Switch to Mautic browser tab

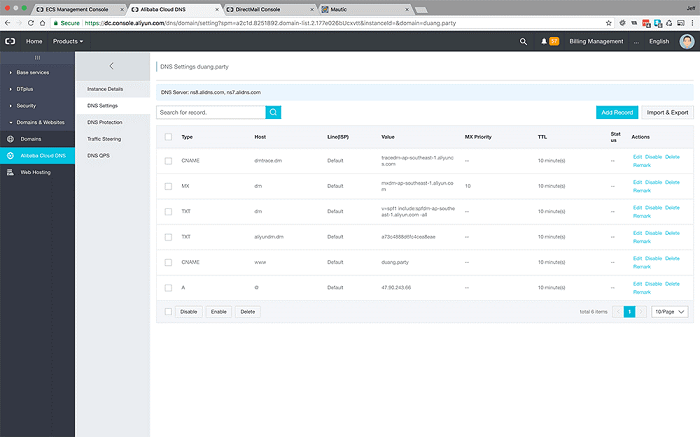[364, 9]
